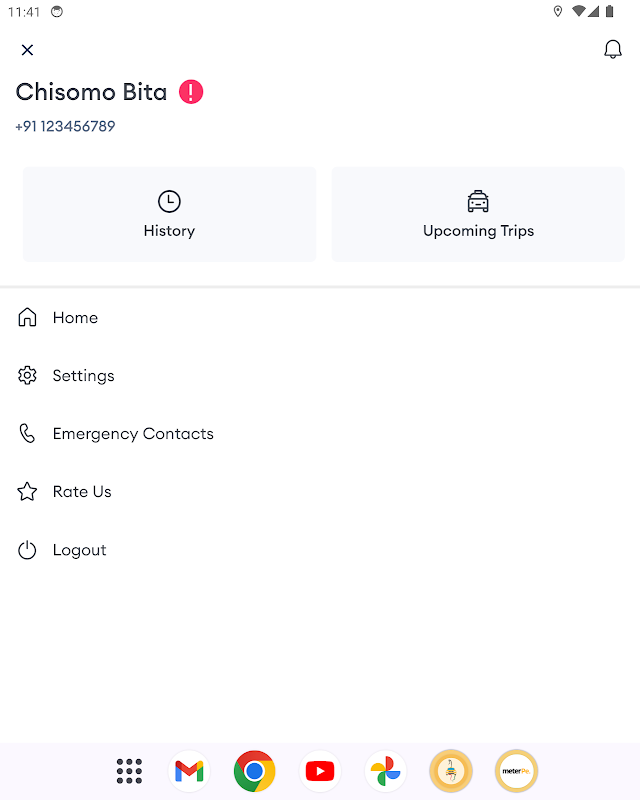Open notifications bell icon
Screen dimensions: 640x800
pyautogui.click(x=613, y=50)
